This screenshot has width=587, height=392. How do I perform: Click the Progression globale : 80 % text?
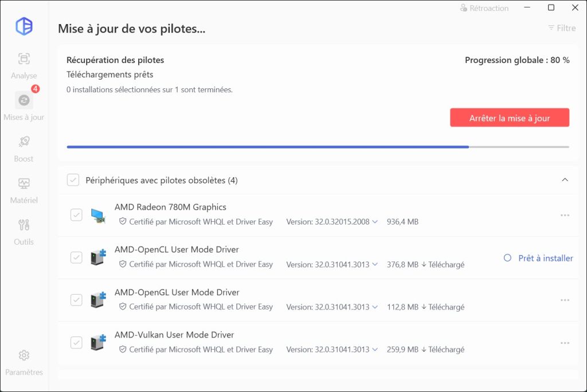[x=517, y=60]
